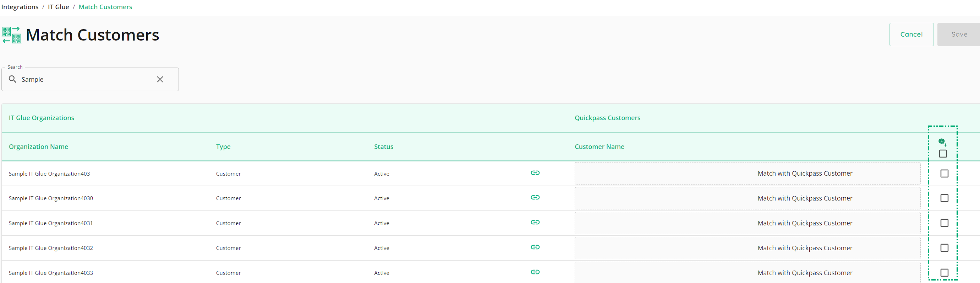Image resolution: width=980 pixels, height=283 pixels.
Task: Sort by Status column header
Action: click(x=383, y=146)
